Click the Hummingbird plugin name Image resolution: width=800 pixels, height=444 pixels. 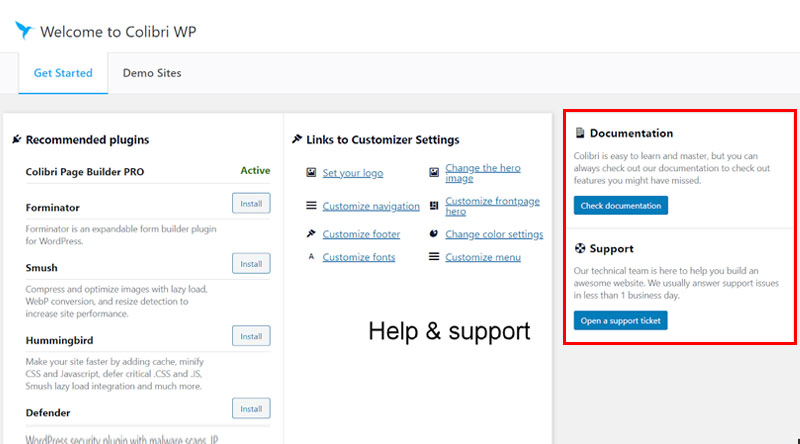click(x=59, y=340)
